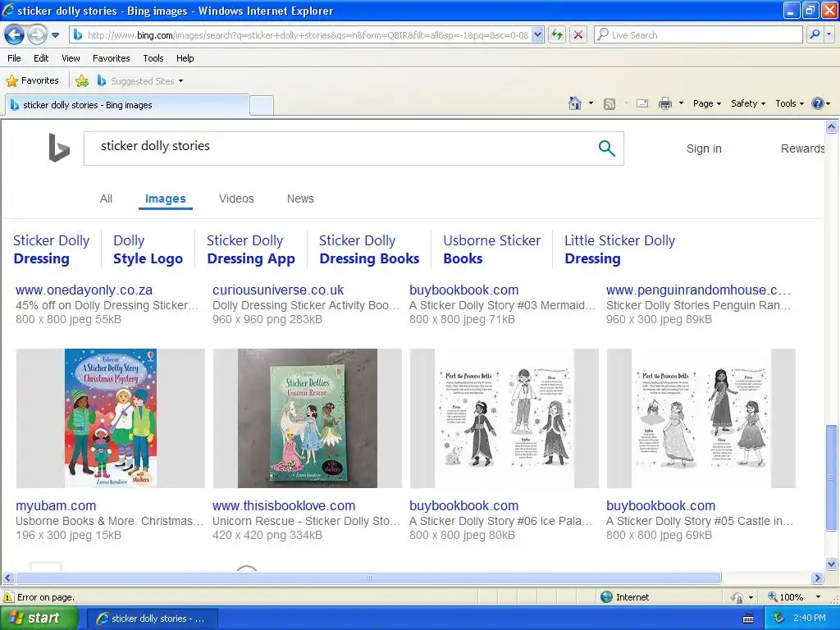The height and width of the screenshot is (630, 840).
Task: Click the Bing logo
Action: coord(59,148)
